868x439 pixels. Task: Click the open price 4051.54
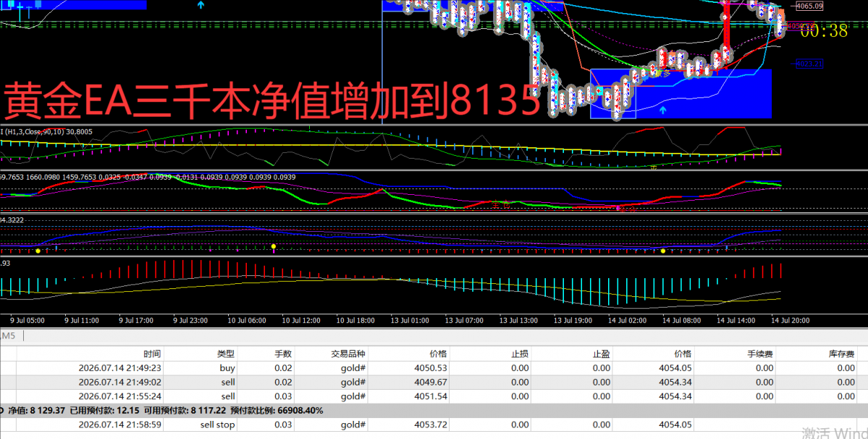point(431,396)
